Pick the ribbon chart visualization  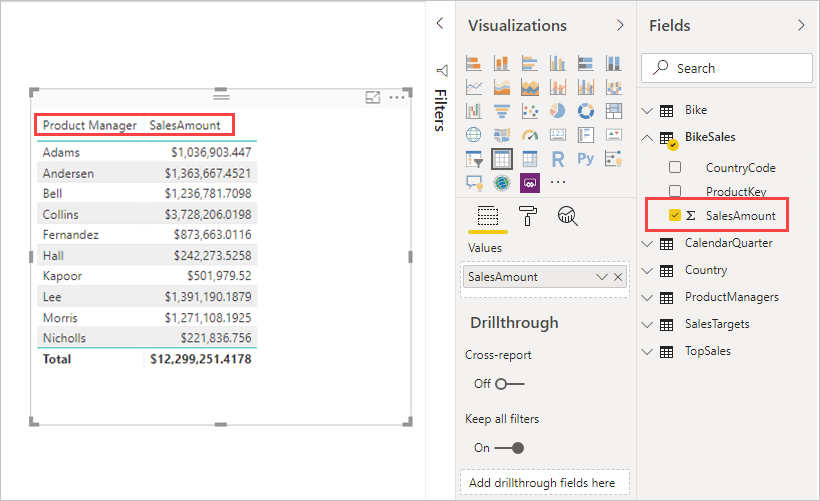pyautogui.click(x=613, y=87)
